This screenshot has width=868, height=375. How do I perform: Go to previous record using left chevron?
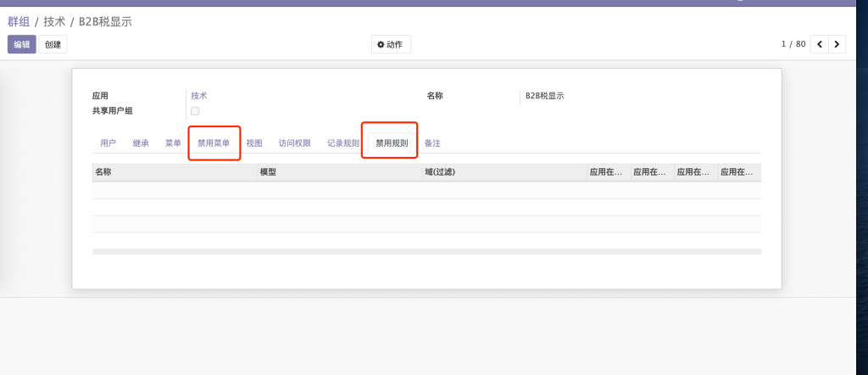coord(820,44)
